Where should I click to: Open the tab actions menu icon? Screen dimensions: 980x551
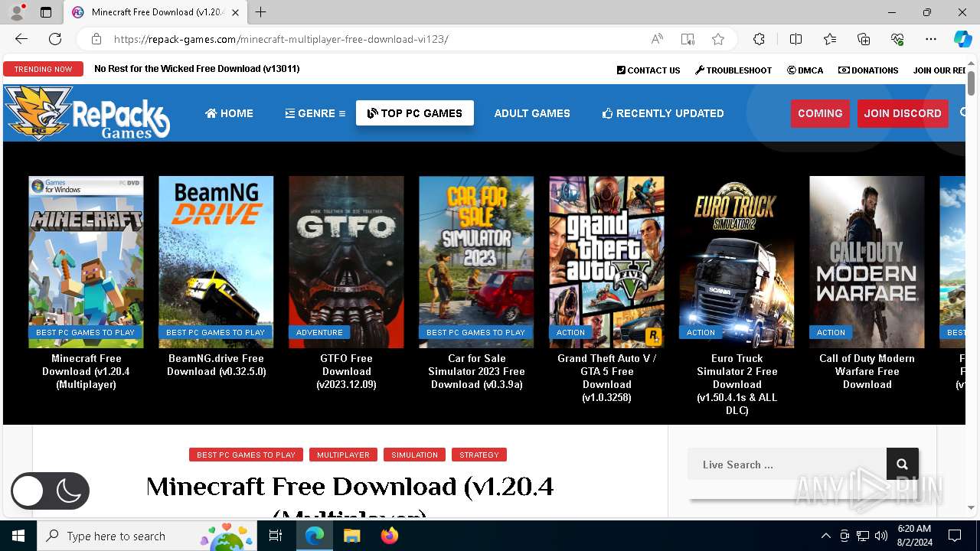46,12
